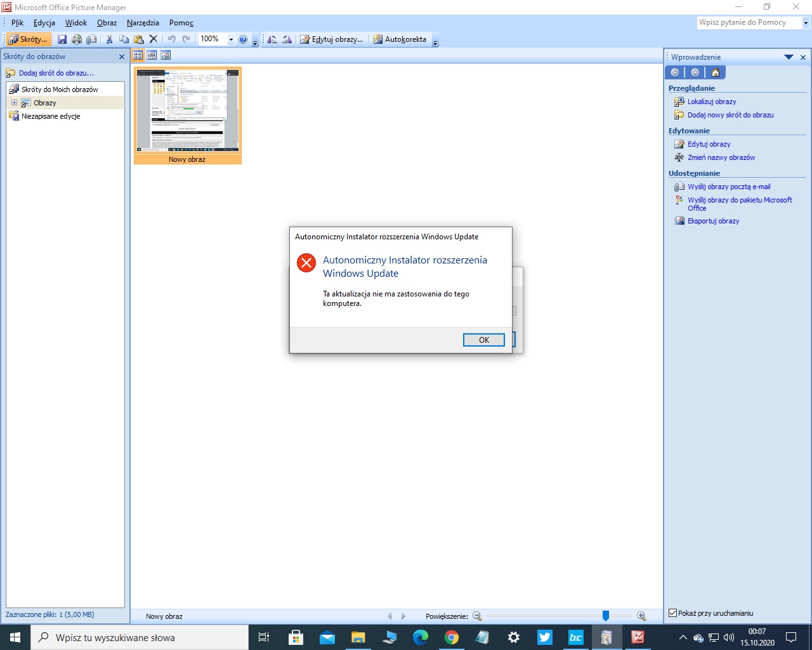Open the Narzędzia menu

pyautogui.click(x=143, y=23)
